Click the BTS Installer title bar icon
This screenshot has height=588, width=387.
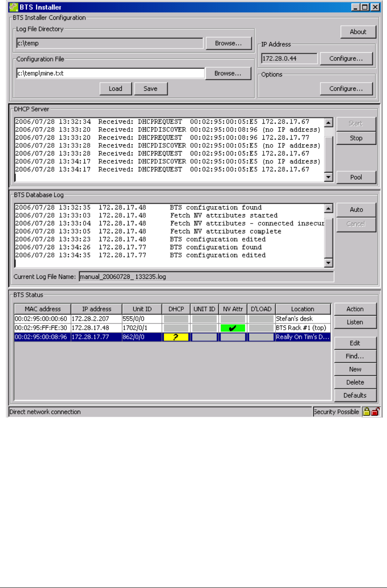point(14,7)
